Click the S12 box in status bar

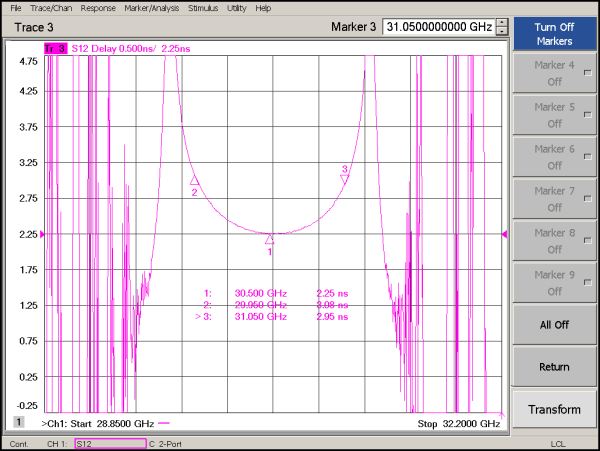tap(110, 443)
